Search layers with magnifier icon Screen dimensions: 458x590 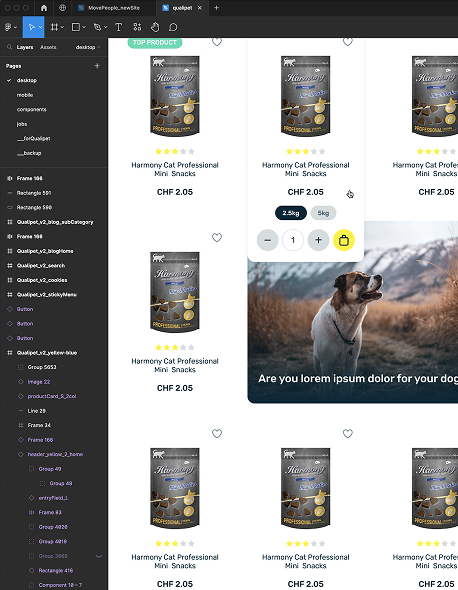9,47
